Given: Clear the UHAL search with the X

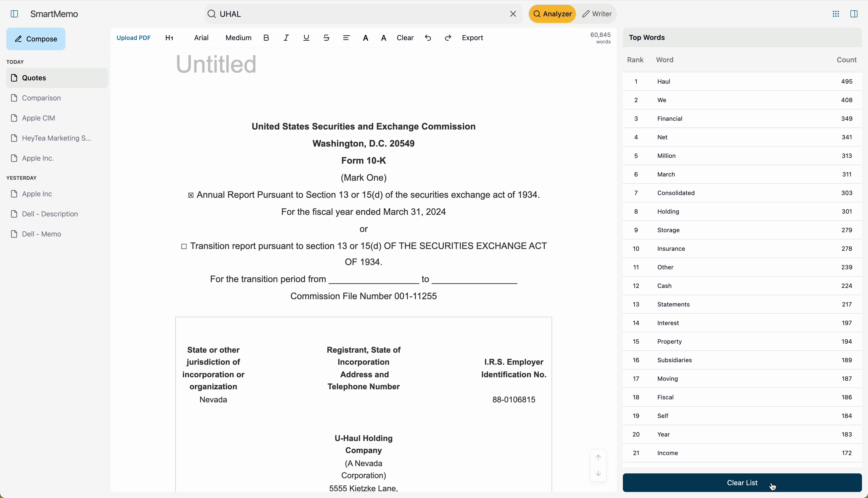Looking at the screenshot, I should click(513, 14).
